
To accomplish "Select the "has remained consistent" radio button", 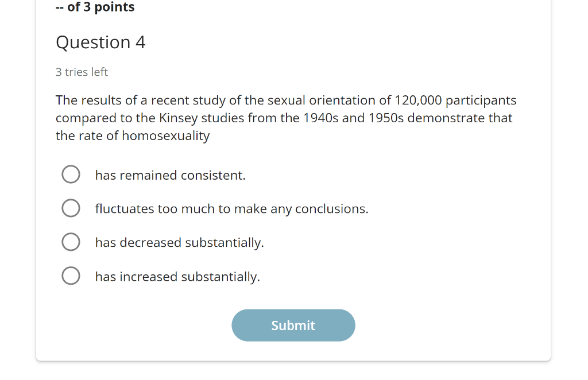I will click(x=71, y=175).
